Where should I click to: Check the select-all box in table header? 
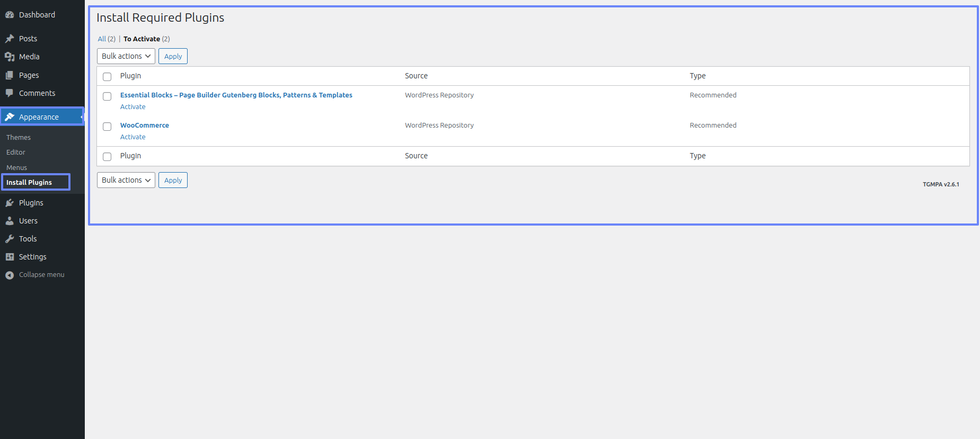click(107, 77)
